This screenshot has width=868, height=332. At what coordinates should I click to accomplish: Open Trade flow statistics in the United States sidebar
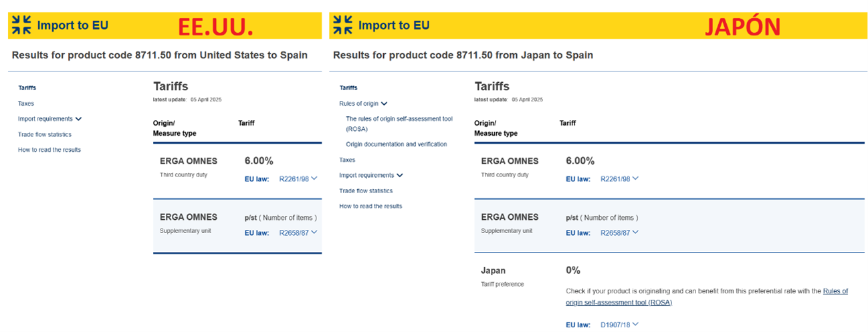[45, 134]
